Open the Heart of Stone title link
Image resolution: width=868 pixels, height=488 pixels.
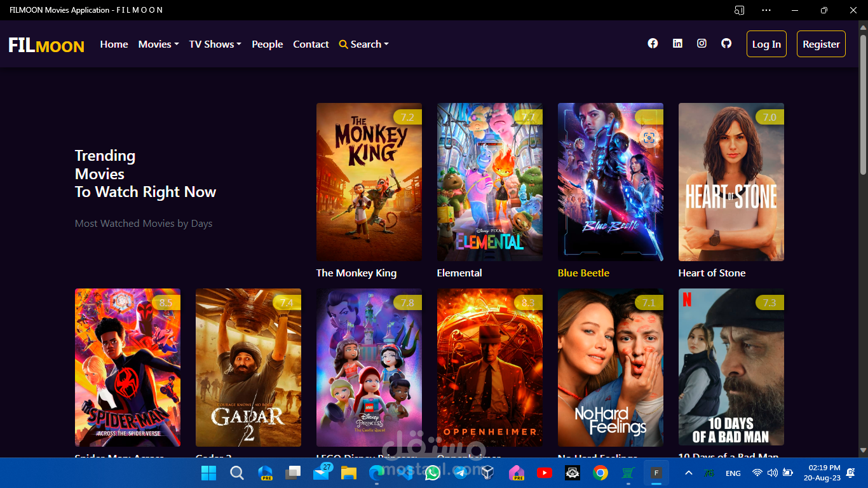pyautogui.click(x=712, y=273)
